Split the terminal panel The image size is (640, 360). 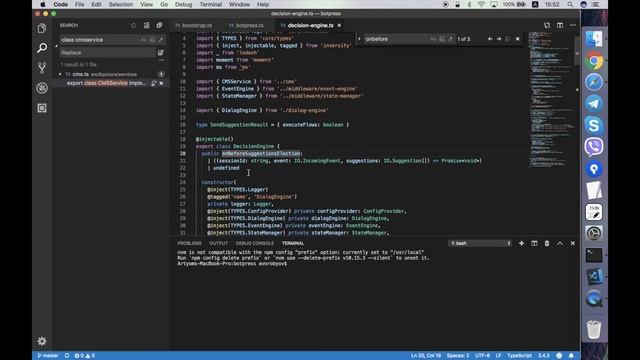click(534, 243)
